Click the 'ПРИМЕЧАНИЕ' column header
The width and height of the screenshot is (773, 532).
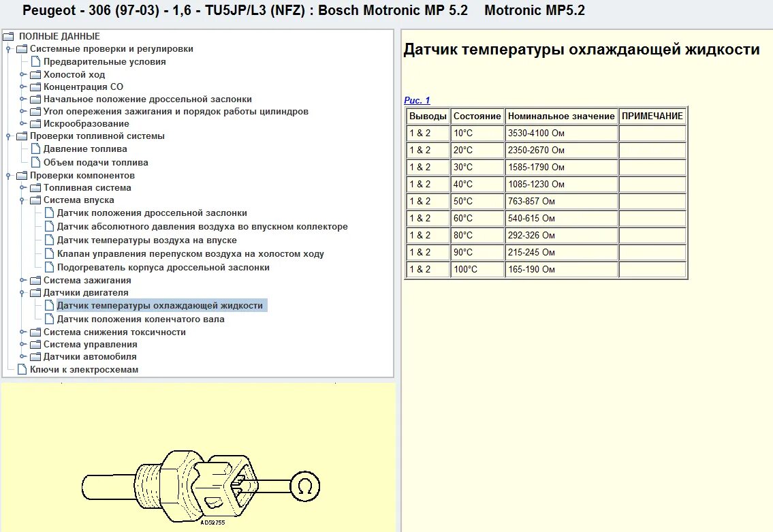tap(652, 116)
